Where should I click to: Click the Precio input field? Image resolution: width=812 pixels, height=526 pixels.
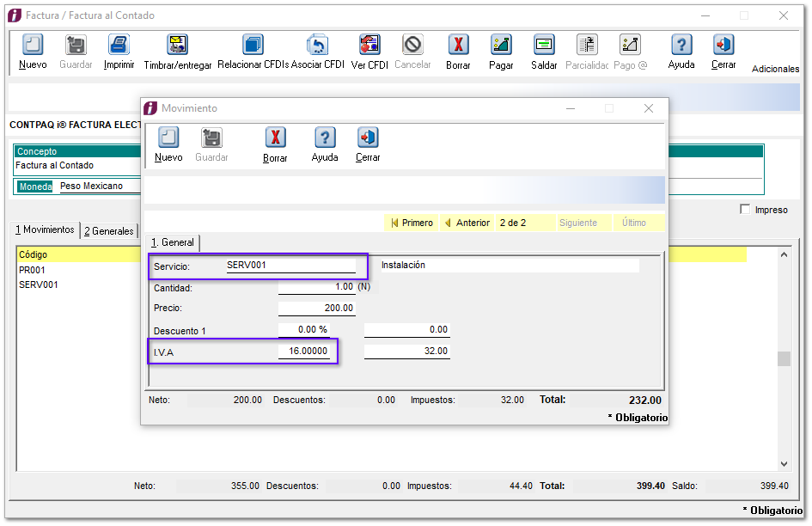[316, 308]
